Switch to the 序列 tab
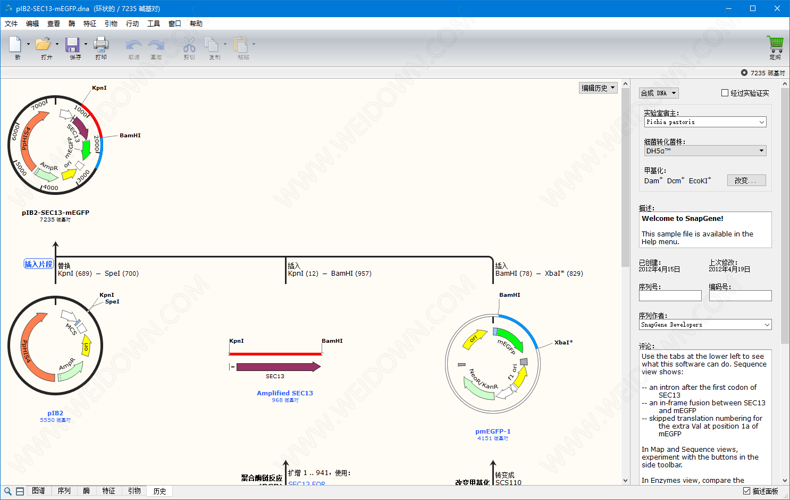The width and height of the screenshot is (790, 500). click(64, 491)
